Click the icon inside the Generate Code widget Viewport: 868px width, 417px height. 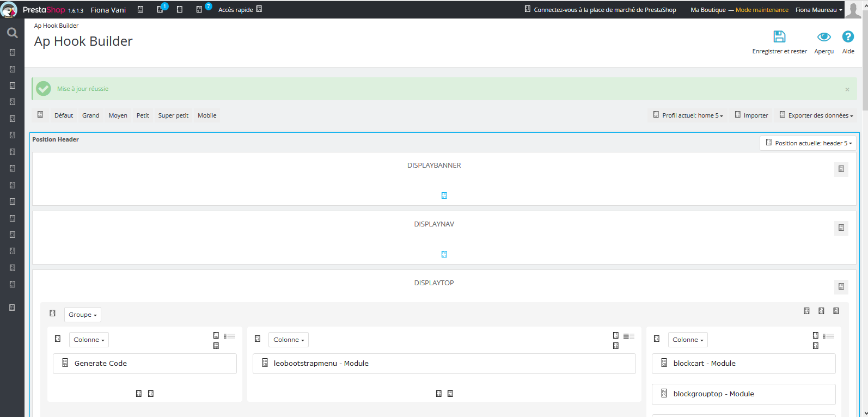pyautogui.click(x=65, y=363)
